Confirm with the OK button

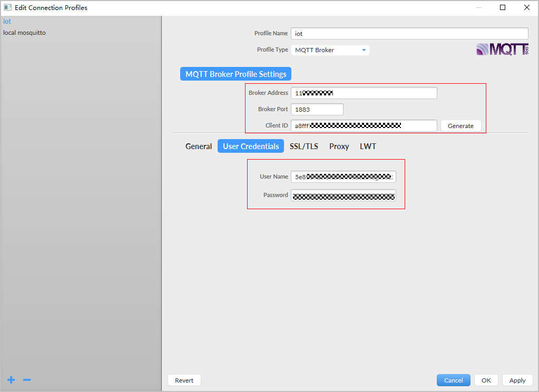point(486,380)
